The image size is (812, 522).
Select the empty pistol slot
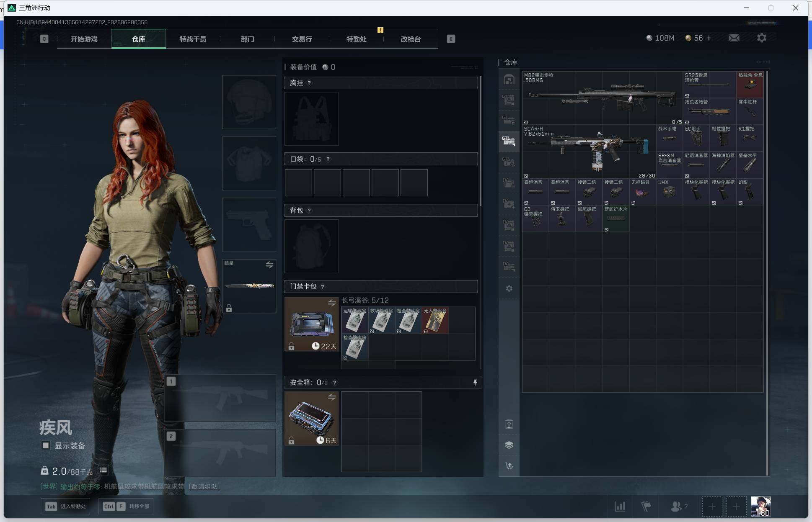(249, 225)
